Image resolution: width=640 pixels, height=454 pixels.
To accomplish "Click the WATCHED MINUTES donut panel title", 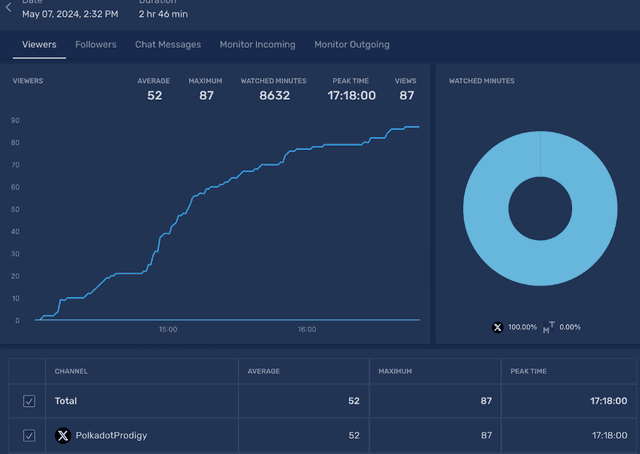I will (x=482, y=81).
